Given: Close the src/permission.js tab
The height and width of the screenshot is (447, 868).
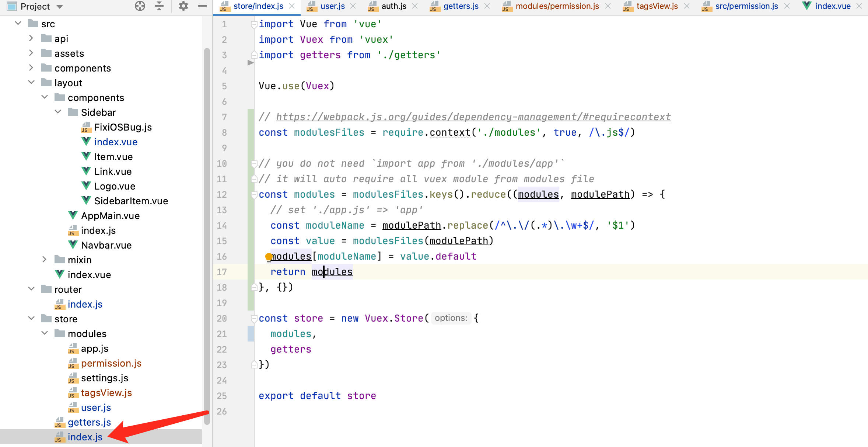Looking at the screenshot, I should pos(787,6).
